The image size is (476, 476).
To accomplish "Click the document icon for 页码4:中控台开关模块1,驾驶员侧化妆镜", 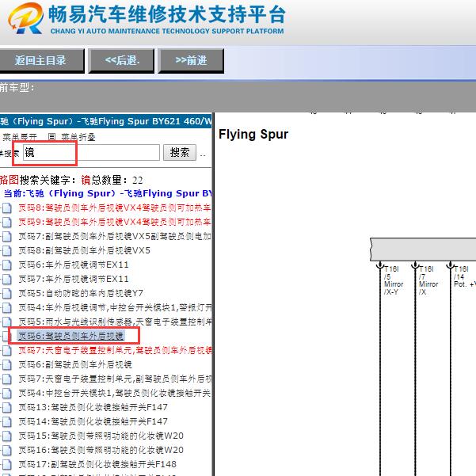I will tap(6, 394).
